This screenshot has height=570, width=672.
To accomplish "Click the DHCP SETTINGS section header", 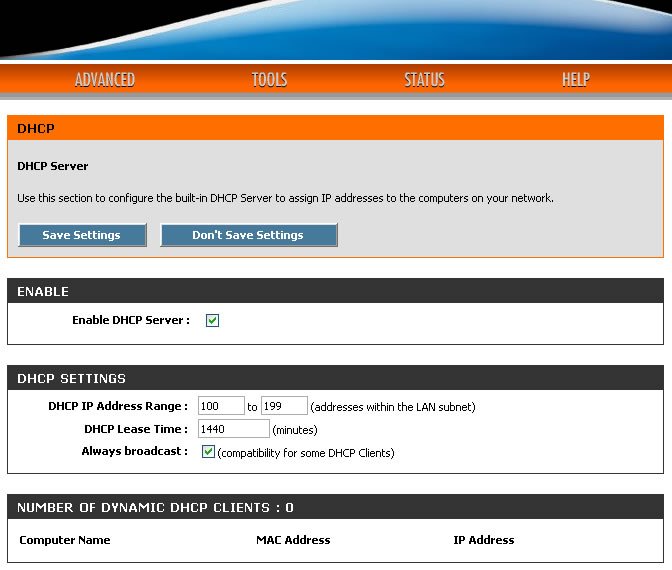I will pyautogui.click(x=335, y=378).
